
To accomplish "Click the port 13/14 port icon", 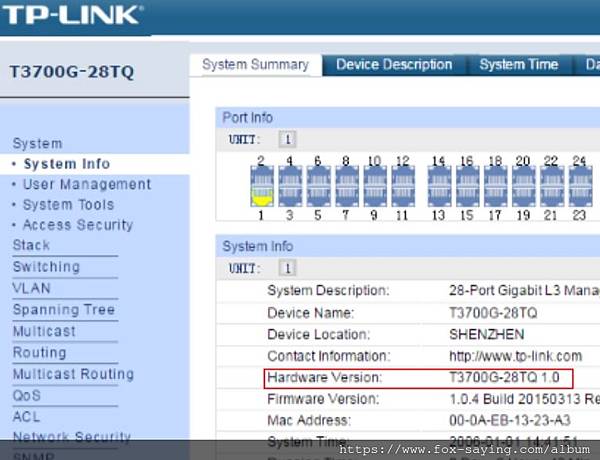I will [x=439, y=186].
